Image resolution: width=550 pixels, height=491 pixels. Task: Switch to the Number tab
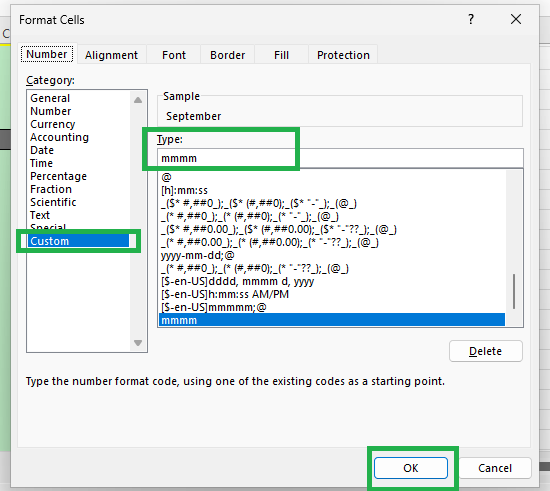[47, 54]
